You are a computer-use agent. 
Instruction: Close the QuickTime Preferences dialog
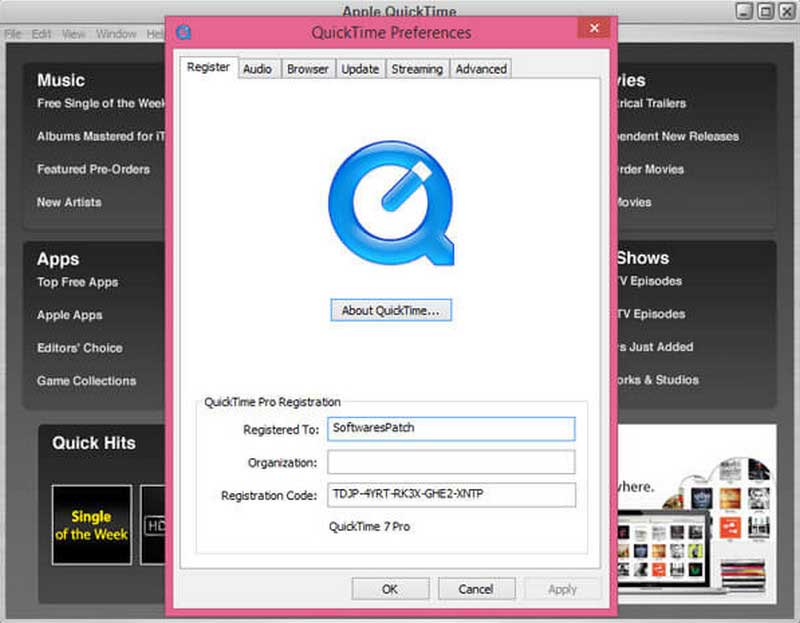(x=594, y=28)
